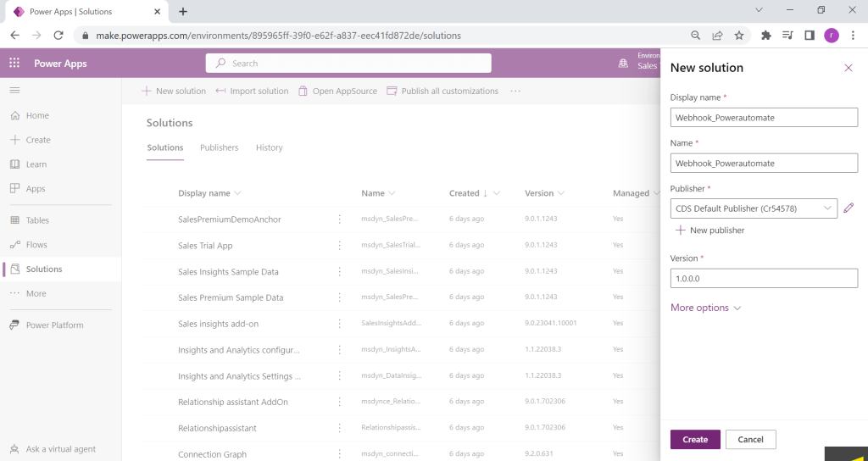
Task: Open more actions for Sales Trial App
Action: pos(340,246)
